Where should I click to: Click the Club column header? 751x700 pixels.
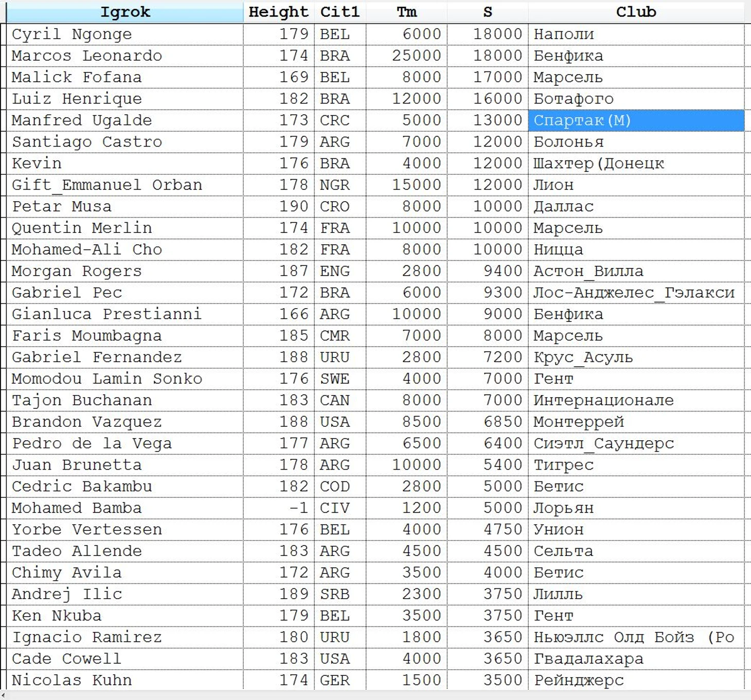[x=636, y=12]
